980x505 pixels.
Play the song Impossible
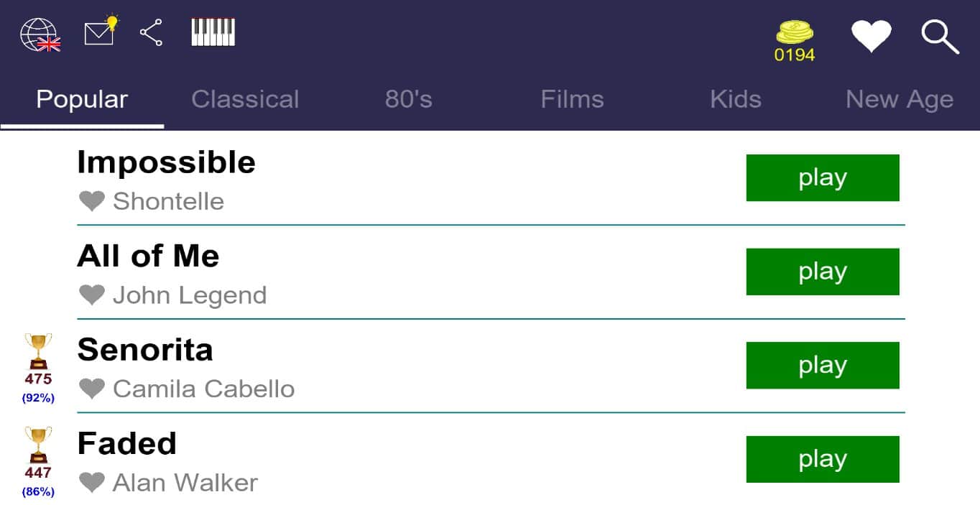[x=823, y=177]
